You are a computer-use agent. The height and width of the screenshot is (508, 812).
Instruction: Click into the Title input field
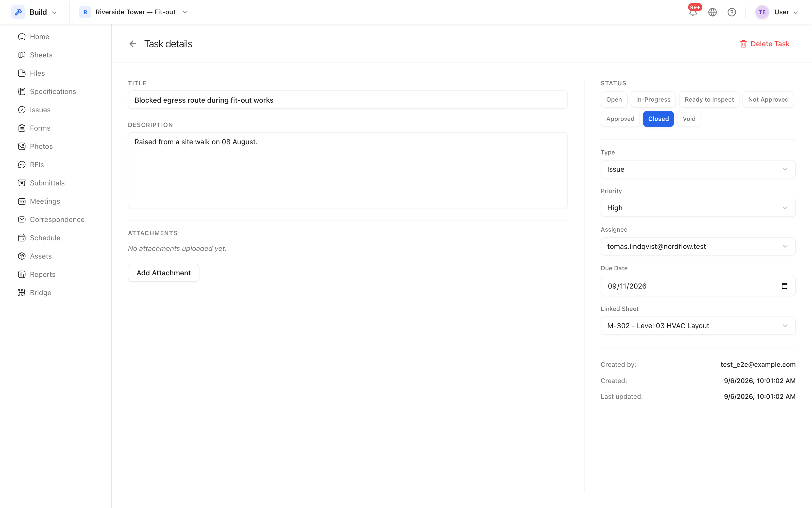[x=348, y=100]
